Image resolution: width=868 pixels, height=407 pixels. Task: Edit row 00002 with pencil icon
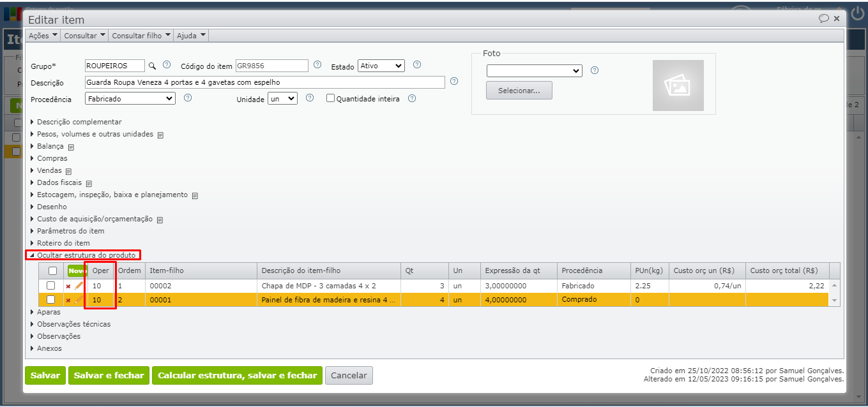click(x=79, y=286)
